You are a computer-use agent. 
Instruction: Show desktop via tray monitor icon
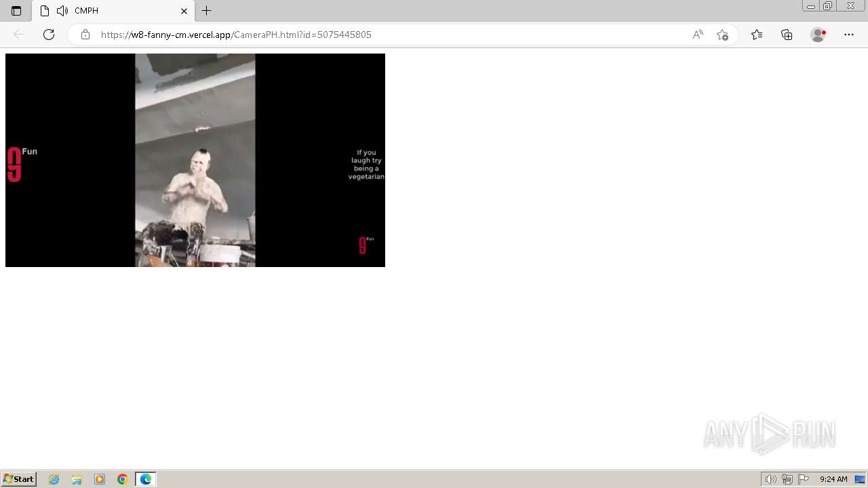(860, 479)
